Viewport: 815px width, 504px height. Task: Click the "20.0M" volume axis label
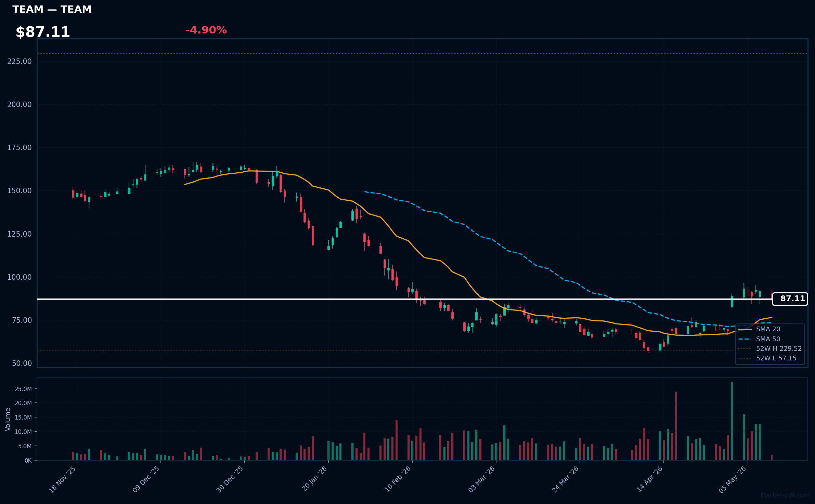coord(23,403)
